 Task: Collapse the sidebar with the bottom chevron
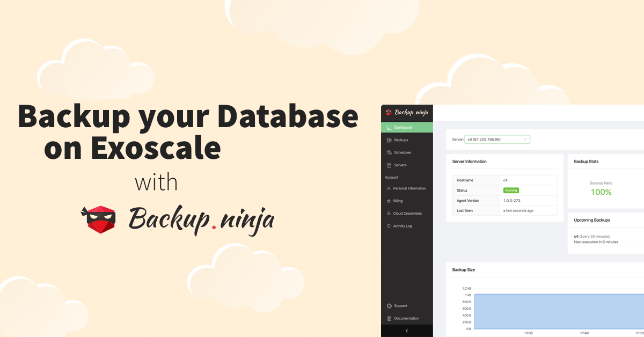(x=407, y=331)
